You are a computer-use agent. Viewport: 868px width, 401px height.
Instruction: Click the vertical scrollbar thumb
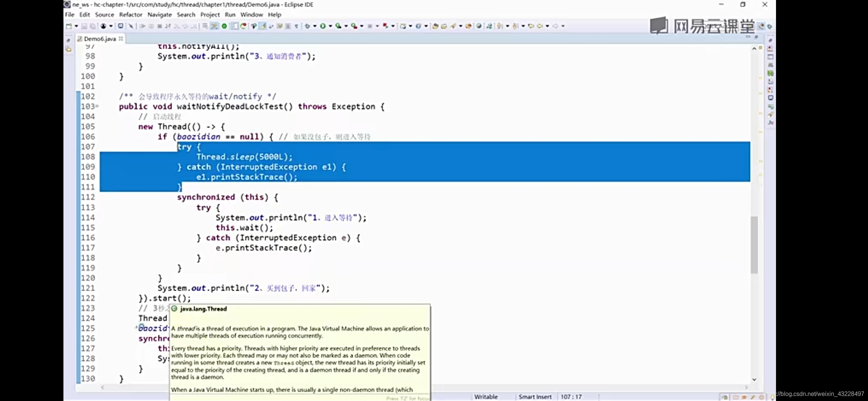click(754, 245)
